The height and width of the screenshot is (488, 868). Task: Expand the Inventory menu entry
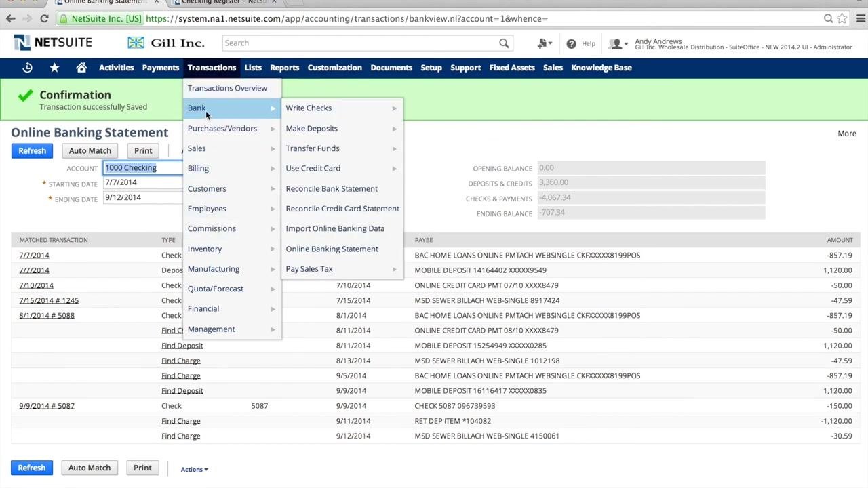point(232,249)
